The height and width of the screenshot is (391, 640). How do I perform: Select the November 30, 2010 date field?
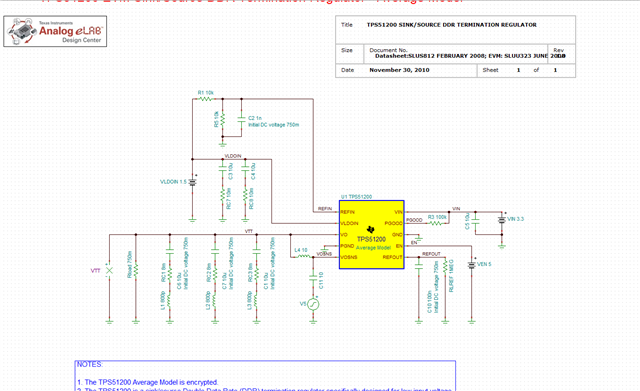click(x=399, y=70)
